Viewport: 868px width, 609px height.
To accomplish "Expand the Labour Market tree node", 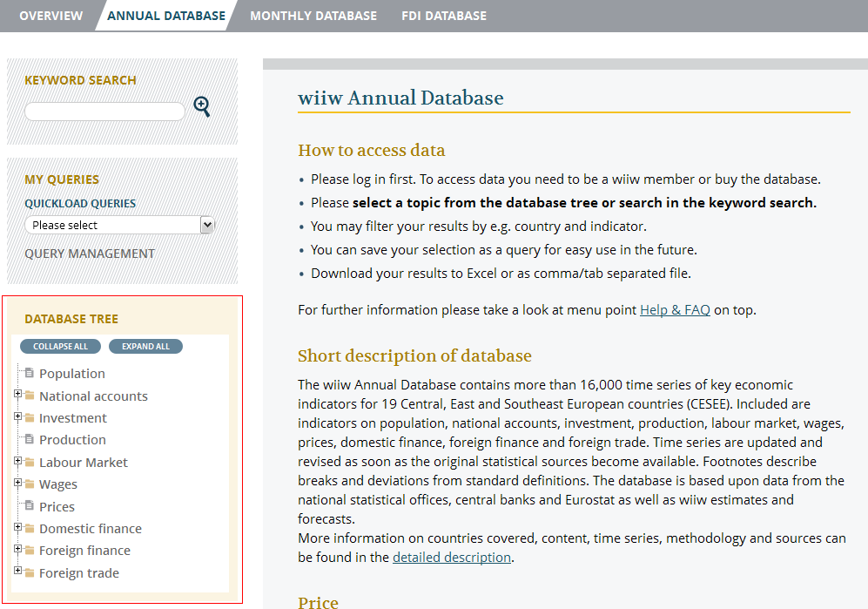I will 17,462.
